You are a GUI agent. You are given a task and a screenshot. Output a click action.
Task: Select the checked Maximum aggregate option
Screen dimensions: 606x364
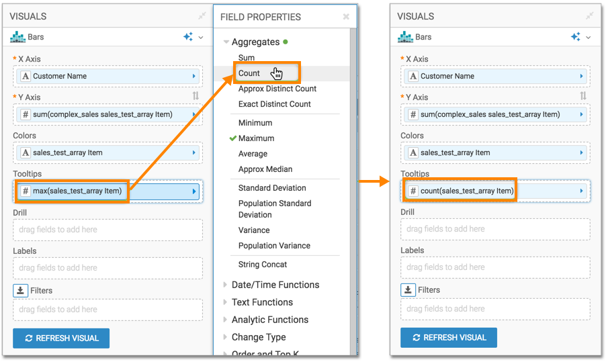tap(256, 138)
